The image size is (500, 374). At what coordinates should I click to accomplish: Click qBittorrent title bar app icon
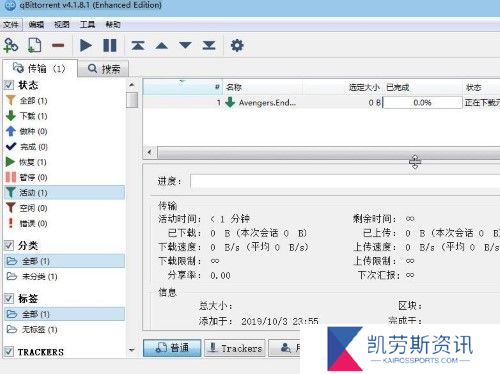tap(10, 6)
